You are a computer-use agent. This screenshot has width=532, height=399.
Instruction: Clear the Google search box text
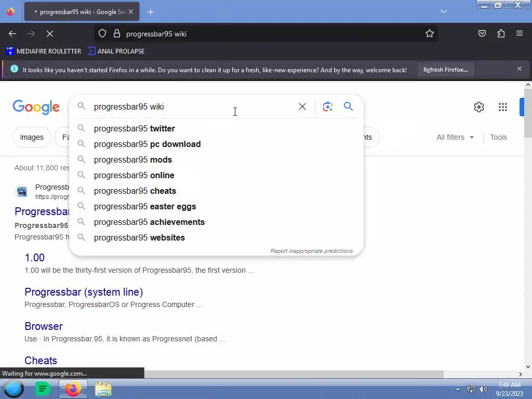[x=302, y=107]
